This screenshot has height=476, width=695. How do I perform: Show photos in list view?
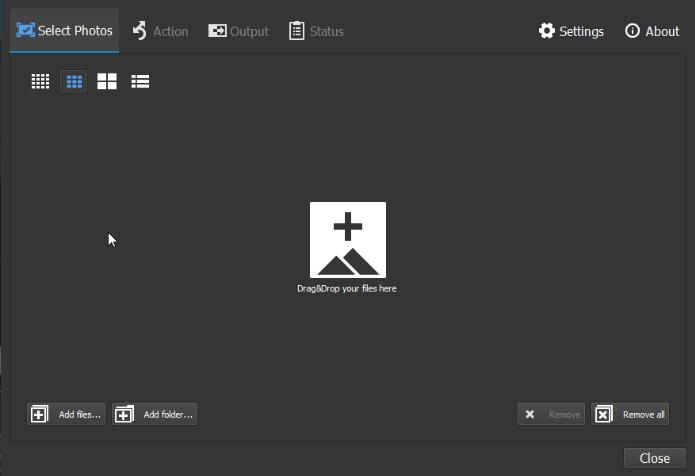(140, 82)
